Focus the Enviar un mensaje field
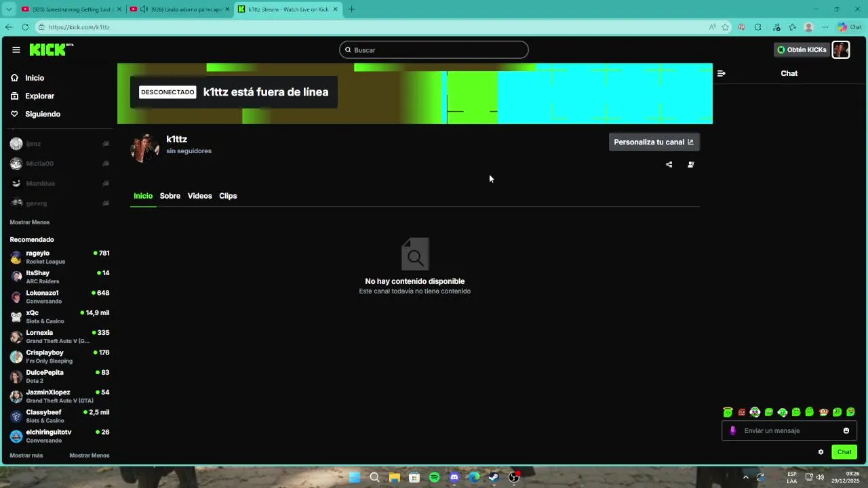 (x=789, y=430)
